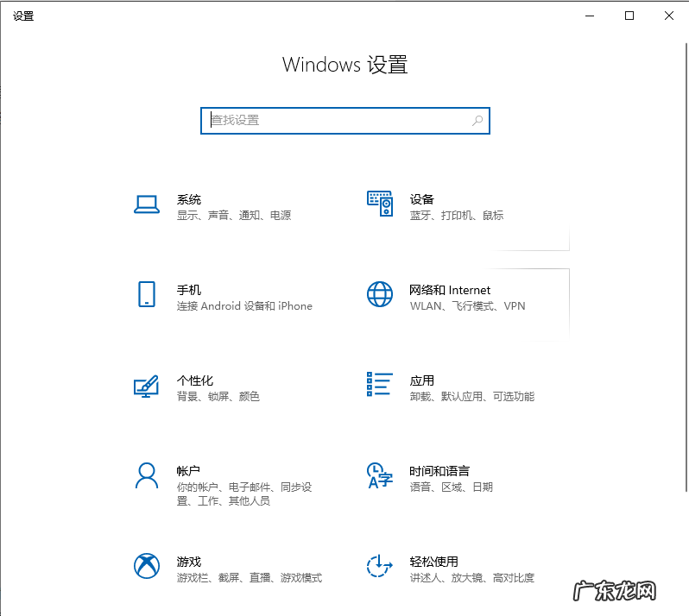
Task: Open the 游戏 Xbox icon
Action: (146, 565)
